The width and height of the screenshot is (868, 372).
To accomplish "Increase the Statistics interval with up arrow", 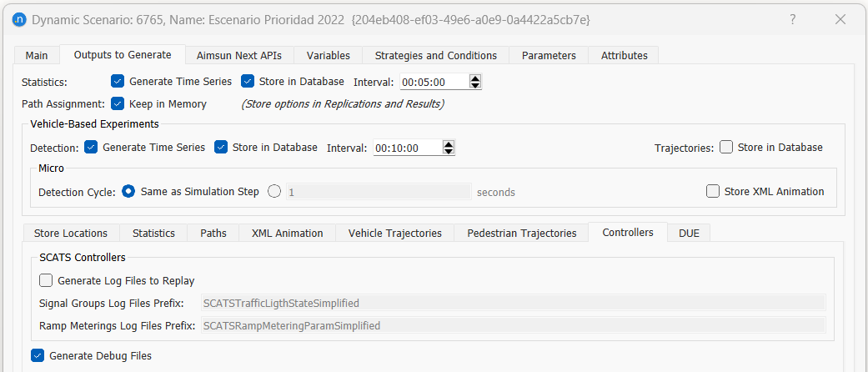I will coord(475,78).
